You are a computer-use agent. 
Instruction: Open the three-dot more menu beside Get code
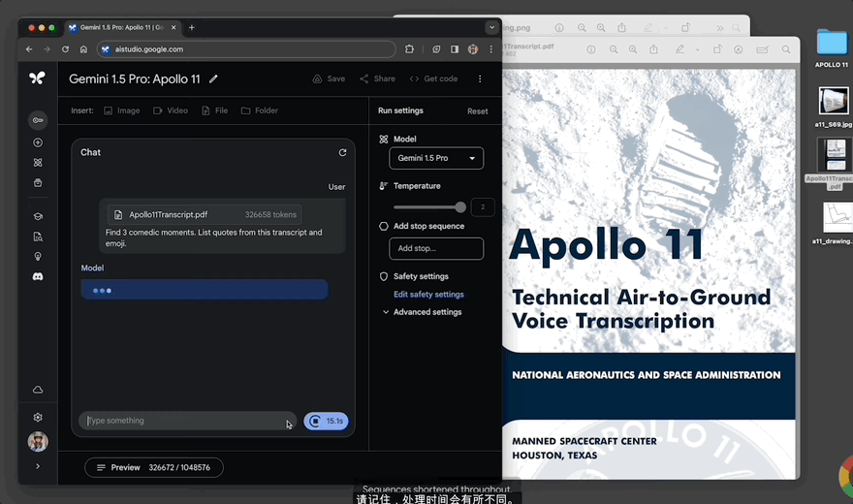point(480,79)
